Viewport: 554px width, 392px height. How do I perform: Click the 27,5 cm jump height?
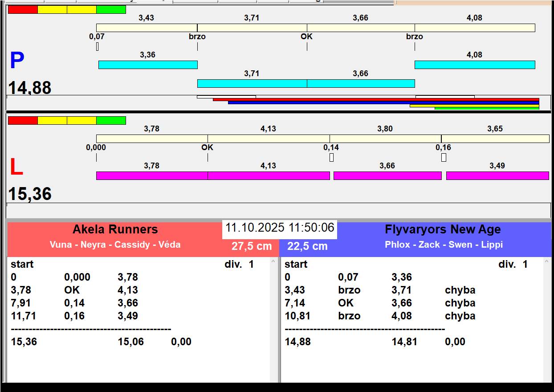point(252,246)
